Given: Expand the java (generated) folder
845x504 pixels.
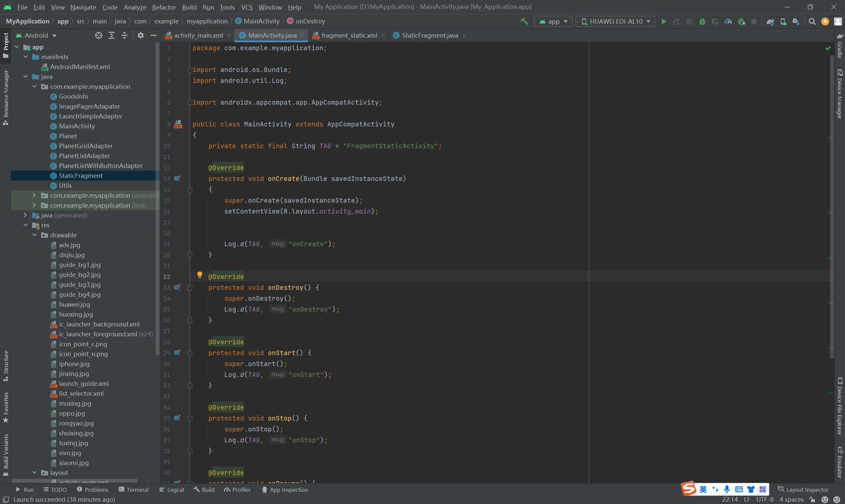Looking at the screenshot, I should (25, 215).
